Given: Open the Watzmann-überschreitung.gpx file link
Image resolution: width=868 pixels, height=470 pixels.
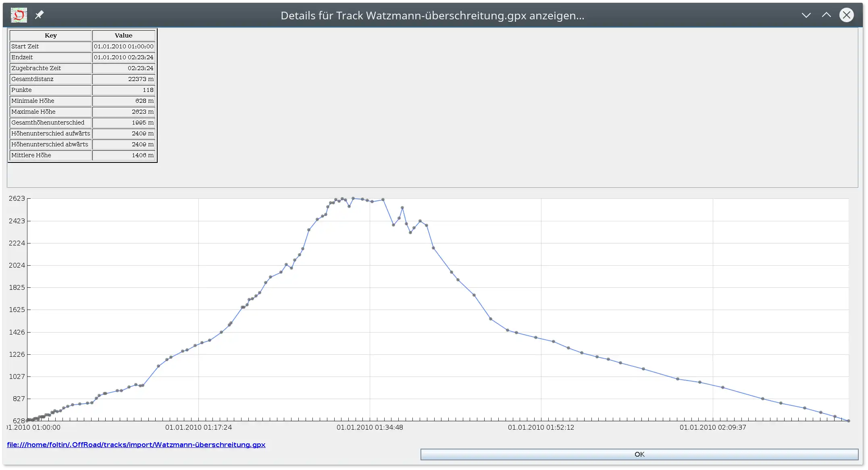Looking at the screenshot, I should coord(136,445).
